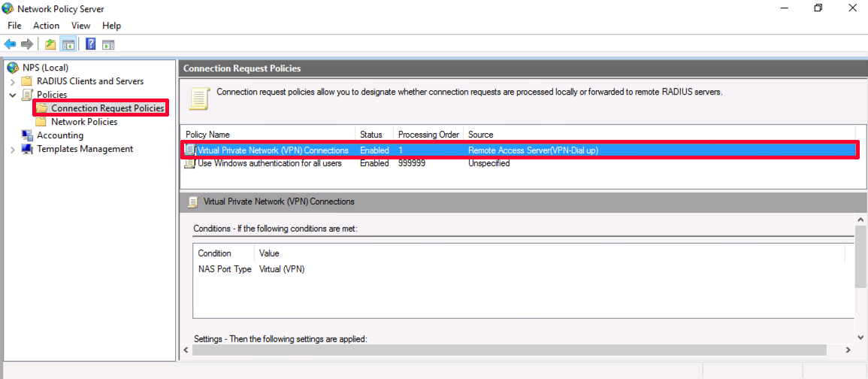
Task: Expand RADIUS Clients and Servers node
Action: (x=13, y=81)
